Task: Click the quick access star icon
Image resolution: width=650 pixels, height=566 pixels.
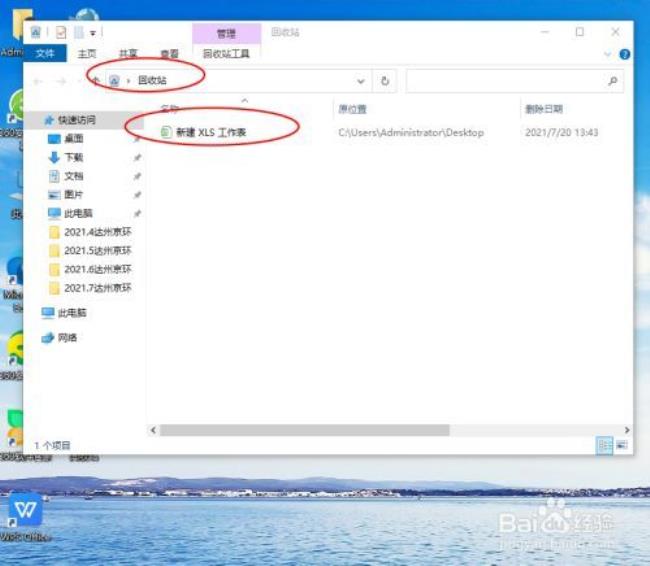Action: click(49, 120)
